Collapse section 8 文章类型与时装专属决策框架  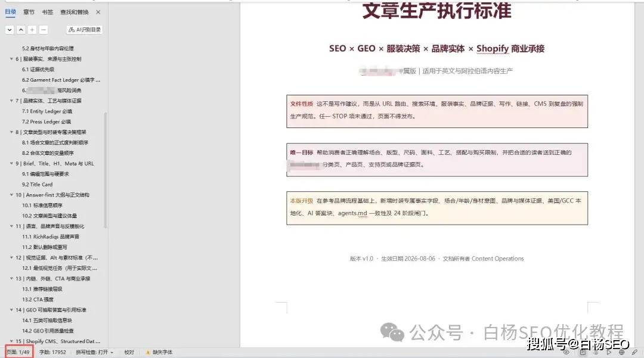pos(11,132)
